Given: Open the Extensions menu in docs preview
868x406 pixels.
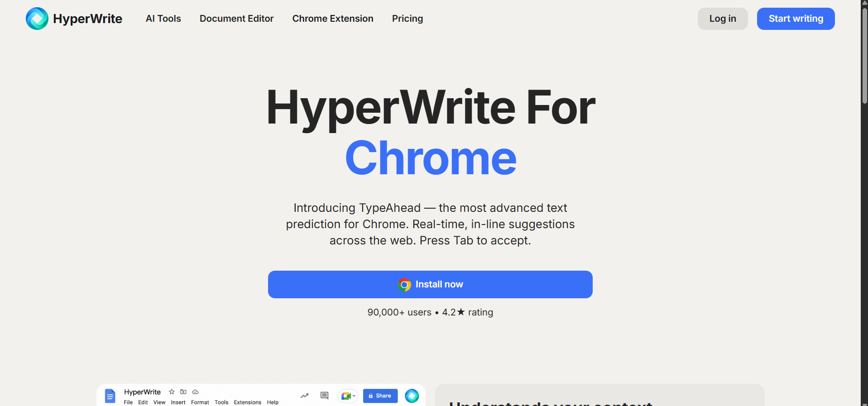Looking at the screenshot, I should point(248,402).
